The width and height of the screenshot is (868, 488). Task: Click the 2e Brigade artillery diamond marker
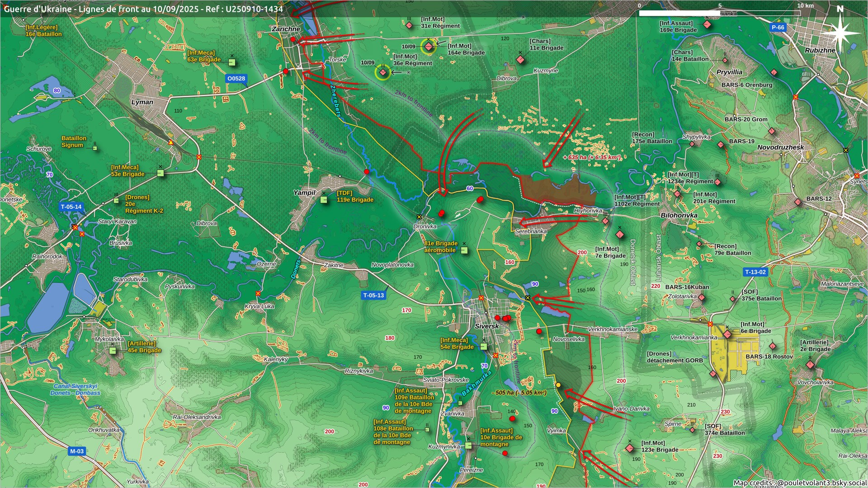[x=810, y=364]
